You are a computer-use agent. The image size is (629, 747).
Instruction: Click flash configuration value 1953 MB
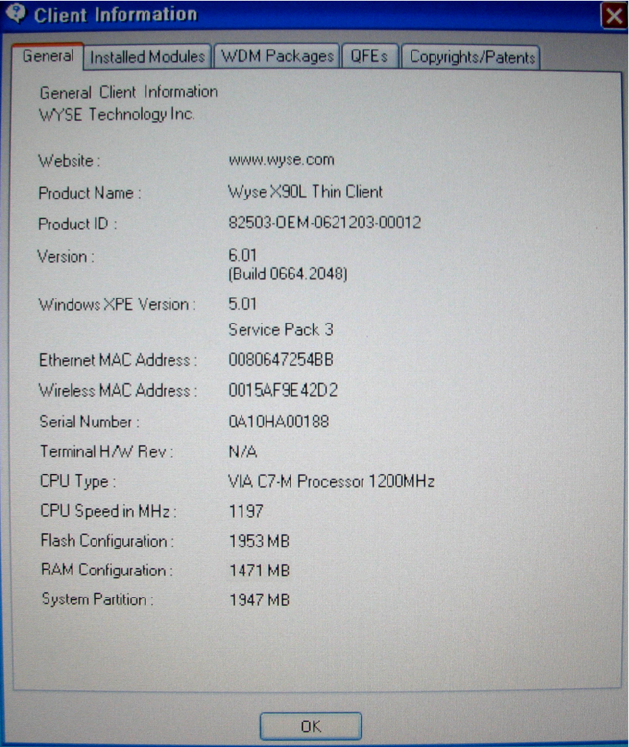(260, 541)
